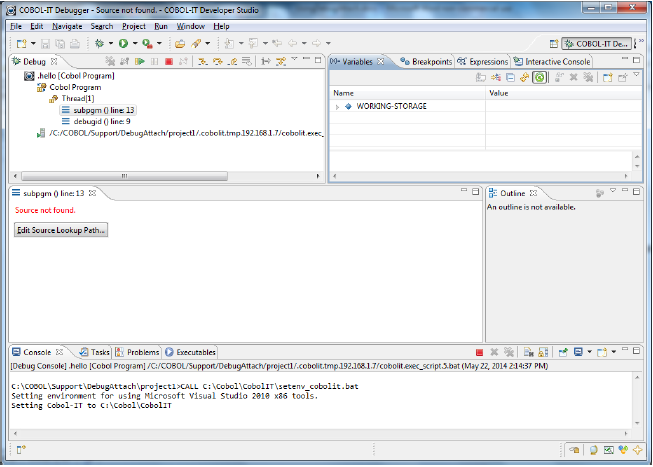The width and height of the screenshot is (653, 467).
Task: Click the Step Over icon
Action: 218,62
